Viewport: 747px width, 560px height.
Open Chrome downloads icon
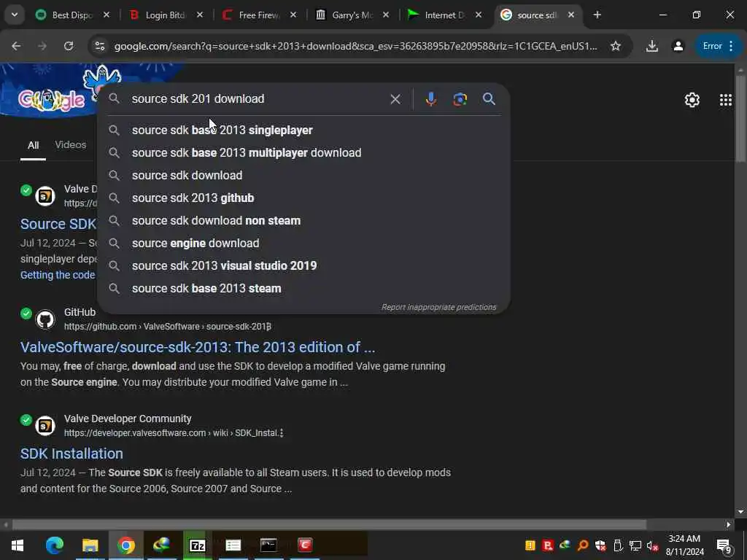pyautogui.click(x=651, y=46)
